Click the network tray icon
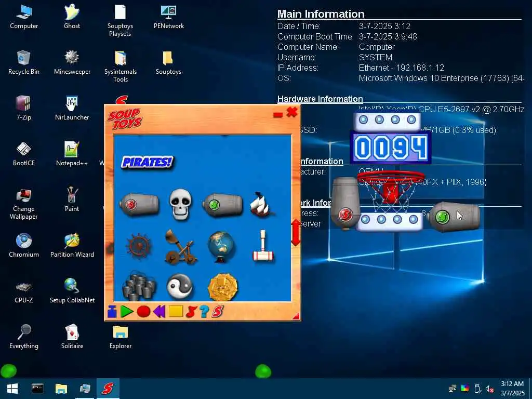Viewport: 532px width, 399px height. click(x=453, y=389)
